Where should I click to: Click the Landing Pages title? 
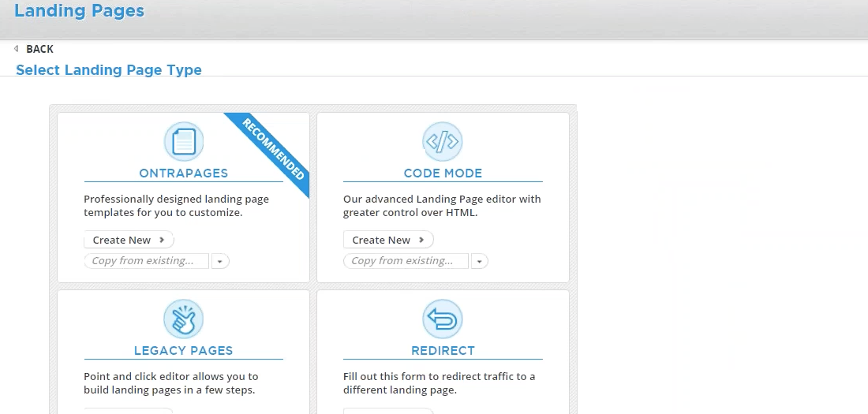click(79, 10)
